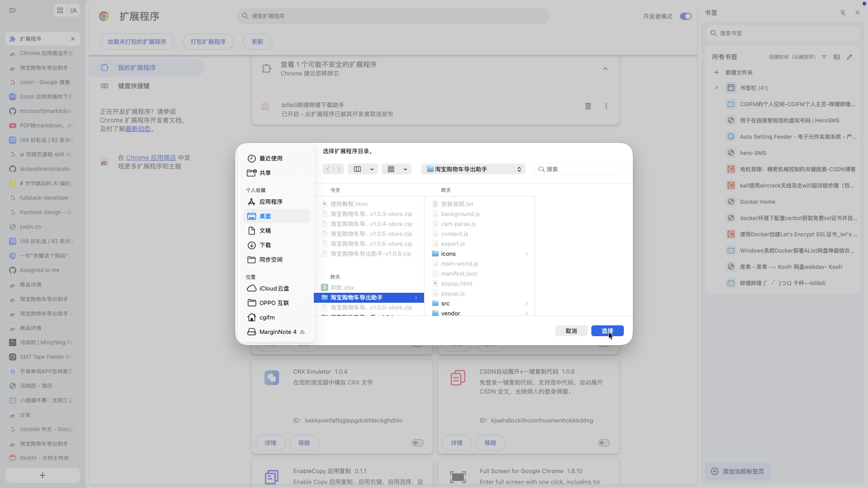Switch to the zoom - Google 搜索 tab

(42, 82)
